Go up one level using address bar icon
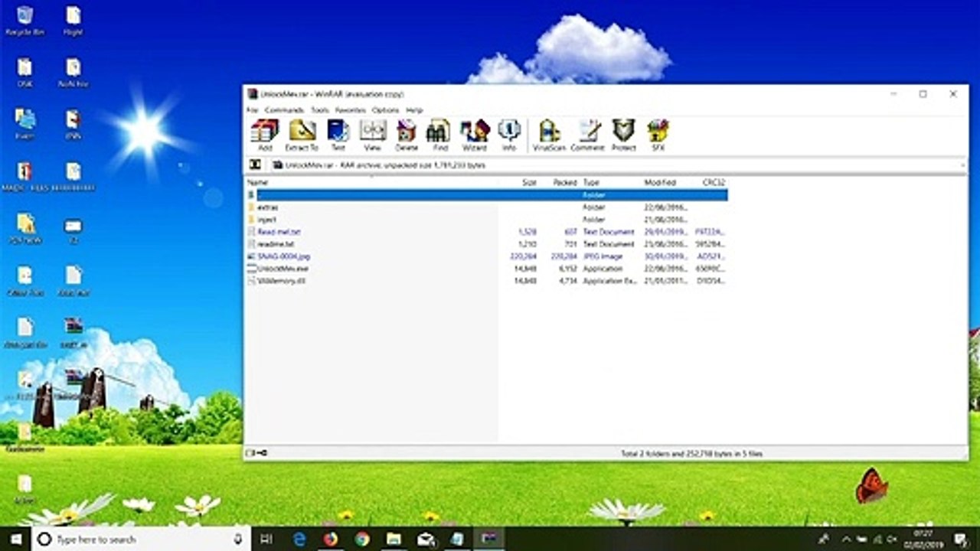 [255, 165]
